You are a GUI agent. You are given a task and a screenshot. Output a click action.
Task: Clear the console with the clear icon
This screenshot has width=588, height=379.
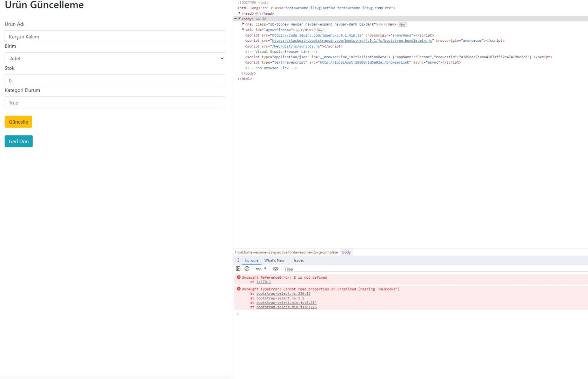pyautogui.click(x=247, y=269)
